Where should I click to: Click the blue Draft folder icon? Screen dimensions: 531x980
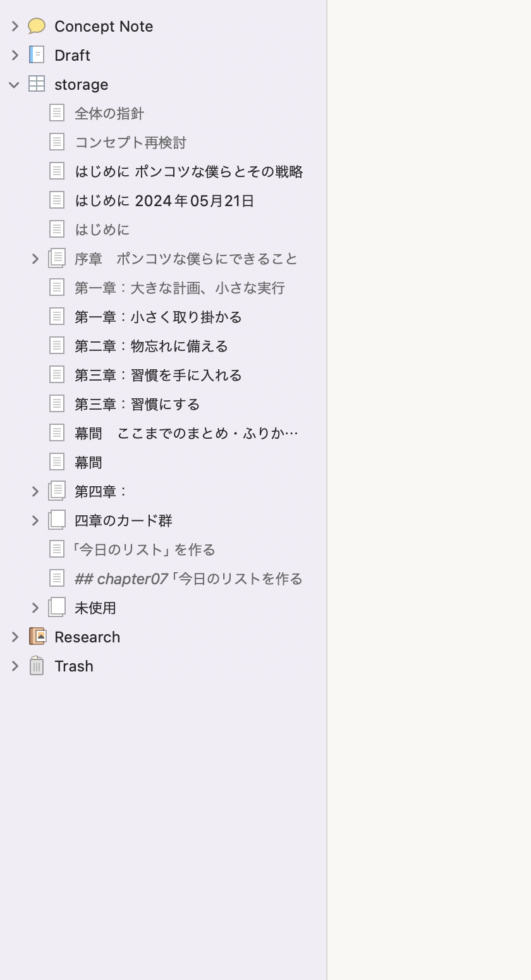[x=35, y=55]
